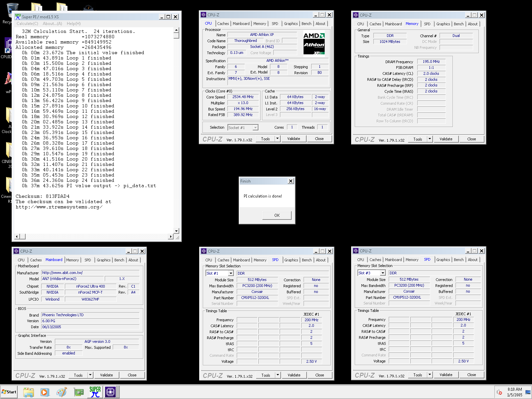Click the system tray clock 8:10 AM
Viewport: 532px width, 399px height.
pyautogui.click(x=514, y=389)
